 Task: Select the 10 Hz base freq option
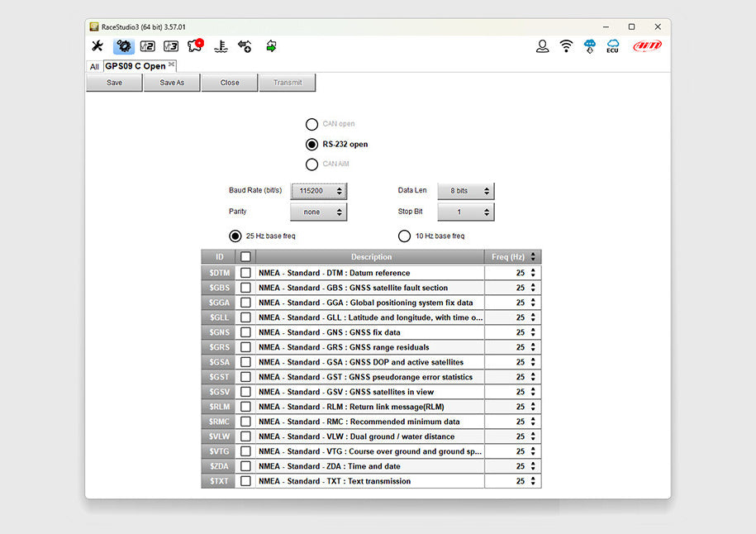coord(405,236)
